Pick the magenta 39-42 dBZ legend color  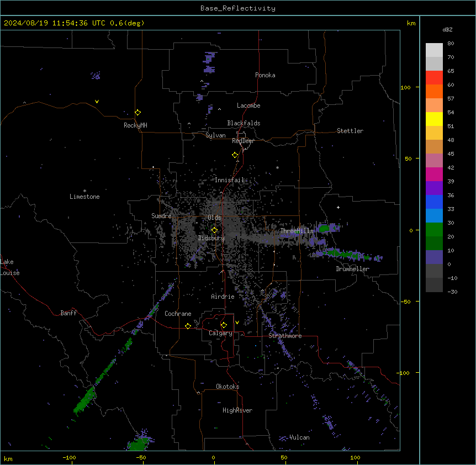tap(434, 174)
